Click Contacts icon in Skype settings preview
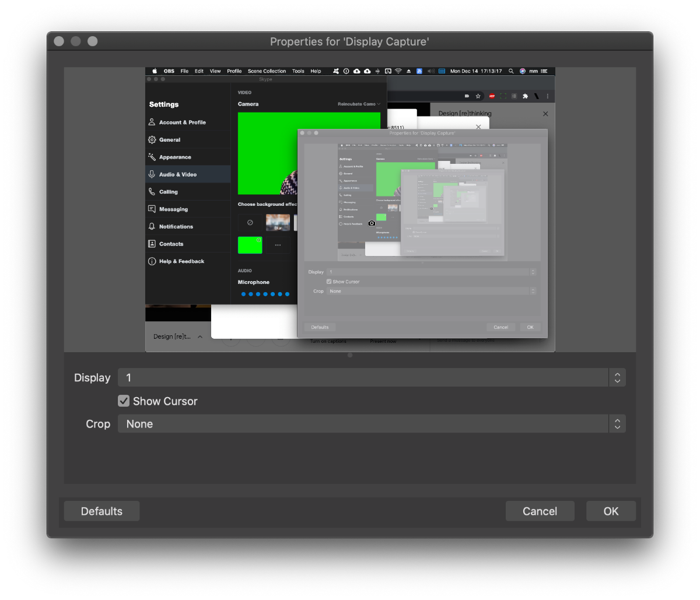Image resolution: width=700 pixels, height=600 pixels. (x=152, y=244)
